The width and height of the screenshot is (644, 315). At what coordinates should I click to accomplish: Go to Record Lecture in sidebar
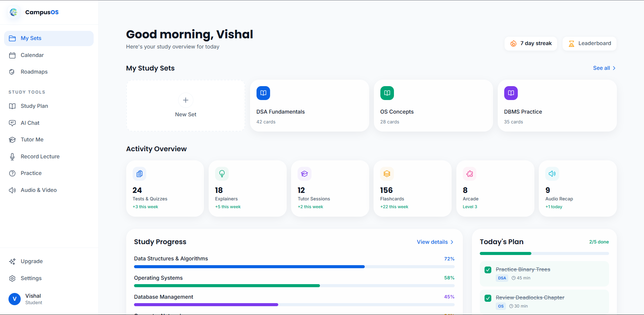40,157
